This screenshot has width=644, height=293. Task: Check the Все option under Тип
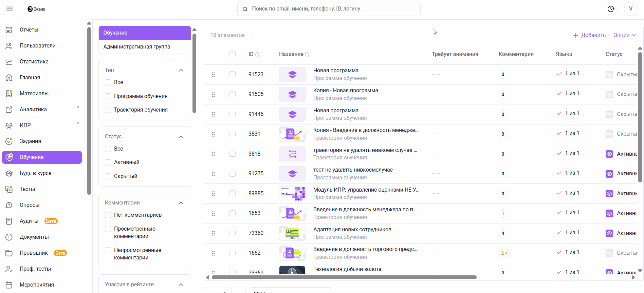pos(108,82)
